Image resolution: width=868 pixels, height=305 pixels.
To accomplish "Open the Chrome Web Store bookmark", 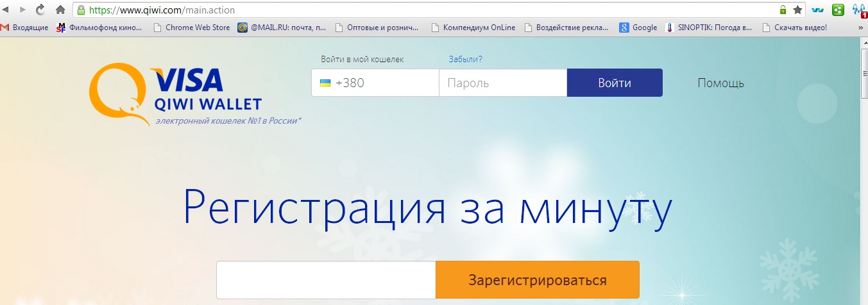I will click(x=192, y=28).
